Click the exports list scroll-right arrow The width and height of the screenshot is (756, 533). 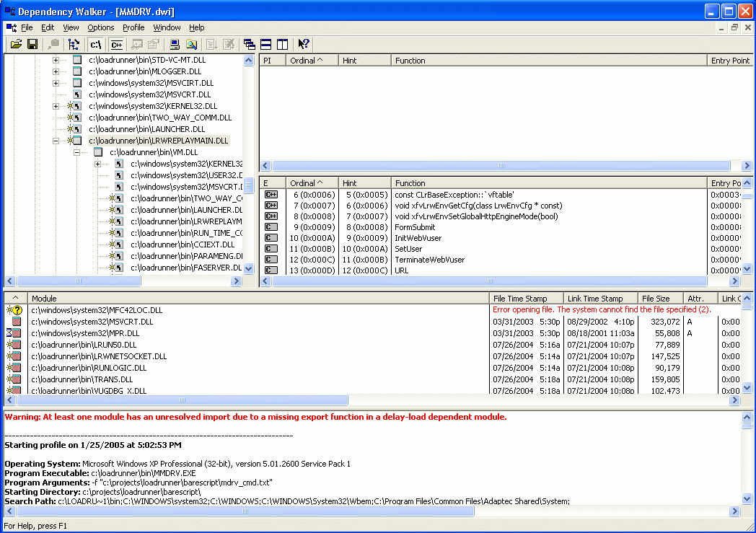coord(734,281)
